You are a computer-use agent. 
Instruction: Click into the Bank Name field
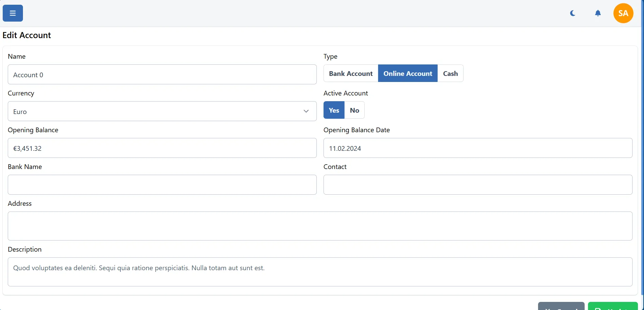(162, 185)
